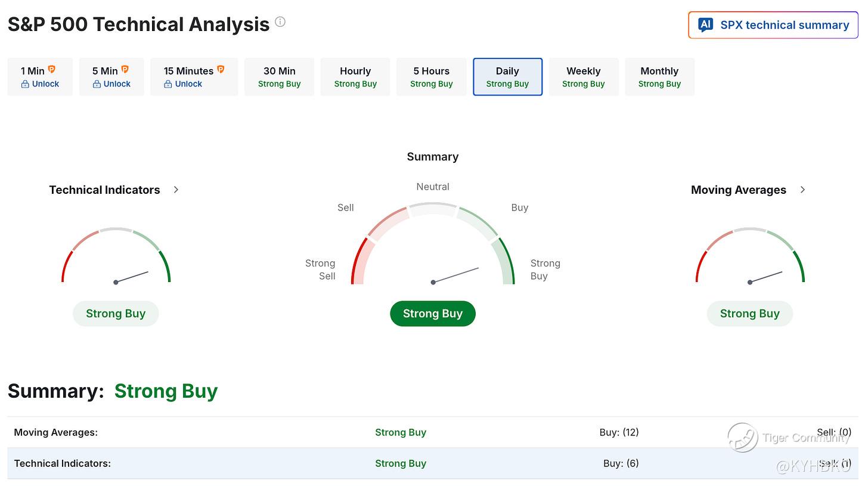Click the premium badge on the 5 Min tab

(125, 70)
